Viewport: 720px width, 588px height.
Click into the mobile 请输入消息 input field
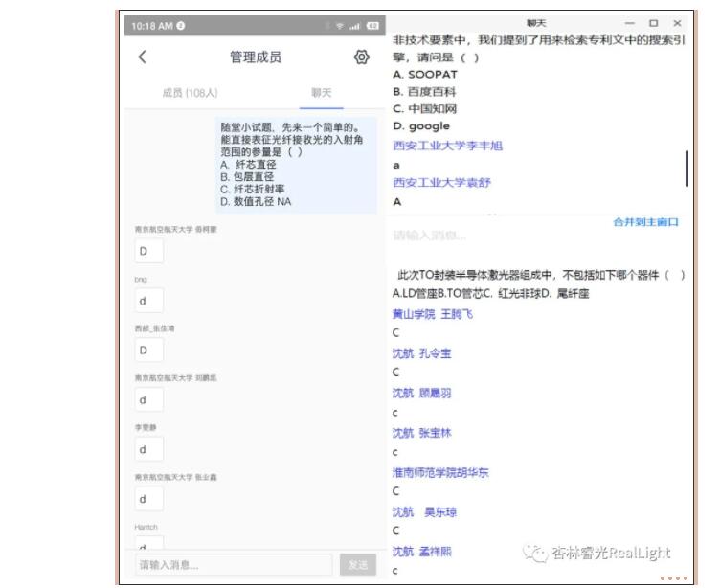(x=234, y=564)
